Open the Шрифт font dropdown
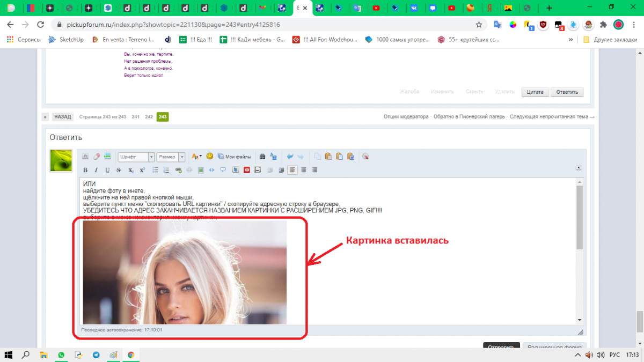This screenshot has height=362, width=644. pyautogui.click(x=136, y=157)
